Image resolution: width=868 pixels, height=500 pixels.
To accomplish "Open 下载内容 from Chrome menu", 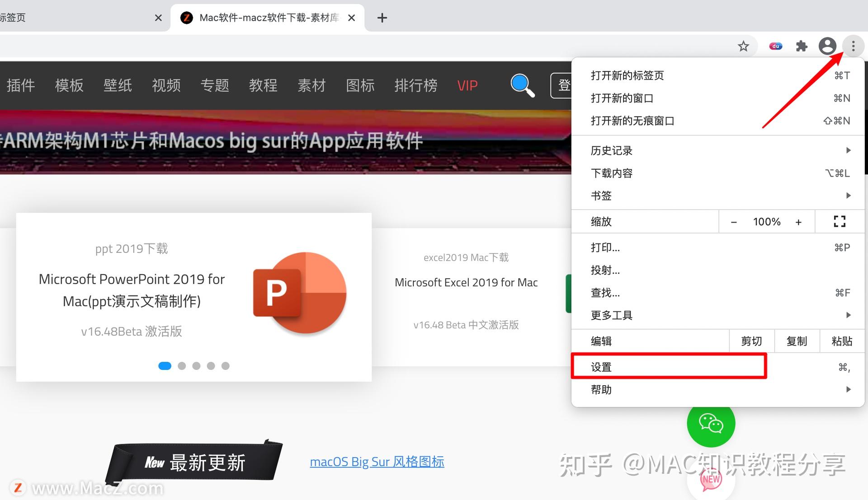I will [610, 173].
